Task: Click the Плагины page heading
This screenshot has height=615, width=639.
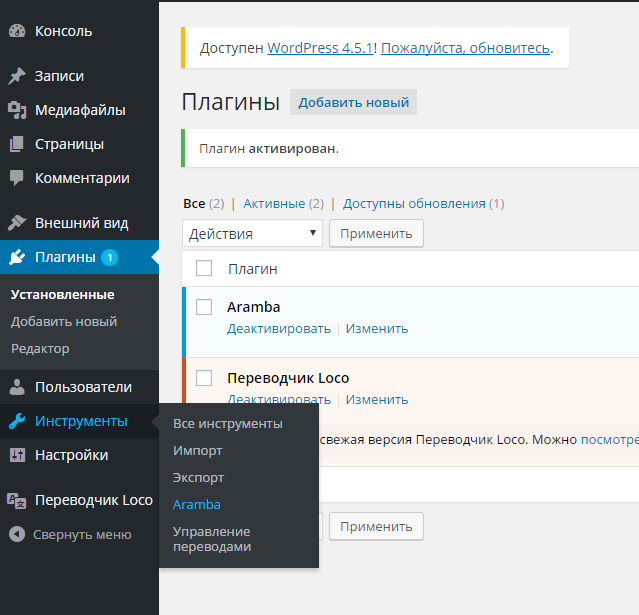Action: click(x=231, y=102)
